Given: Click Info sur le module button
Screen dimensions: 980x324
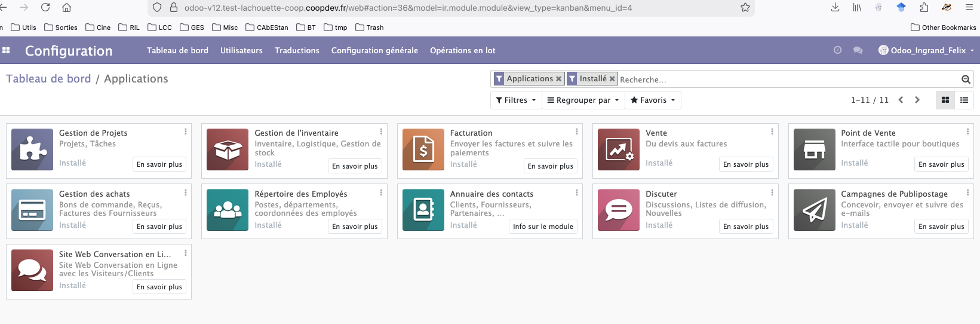Looking at the screenshot, I should [x=543, y=227].
